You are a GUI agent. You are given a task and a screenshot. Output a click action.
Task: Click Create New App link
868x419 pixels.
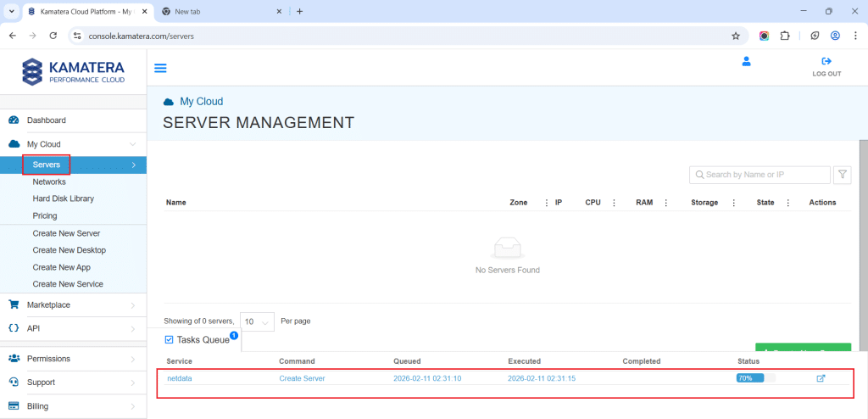click(x=61, y=267)
